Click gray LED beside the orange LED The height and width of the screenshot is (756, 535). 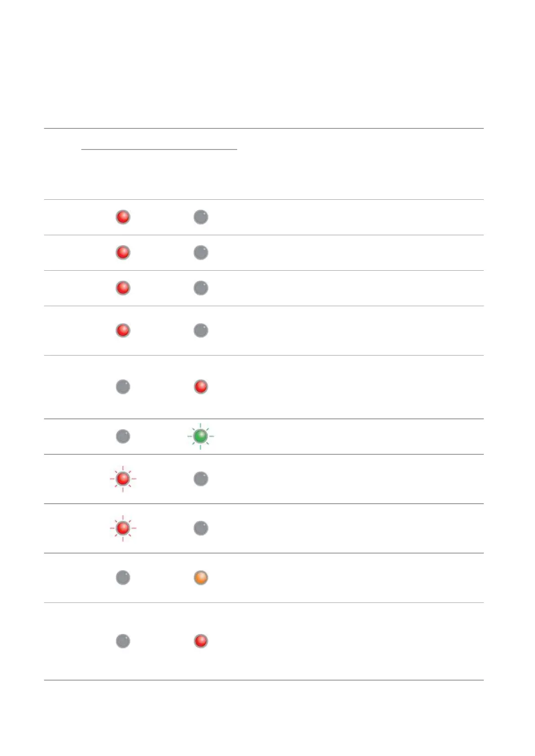coord(123,577)
